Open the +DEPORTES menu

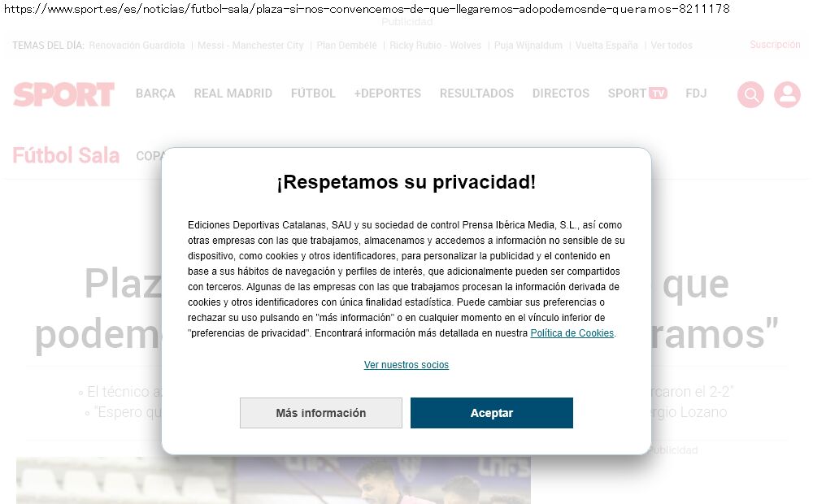point(387,93)
